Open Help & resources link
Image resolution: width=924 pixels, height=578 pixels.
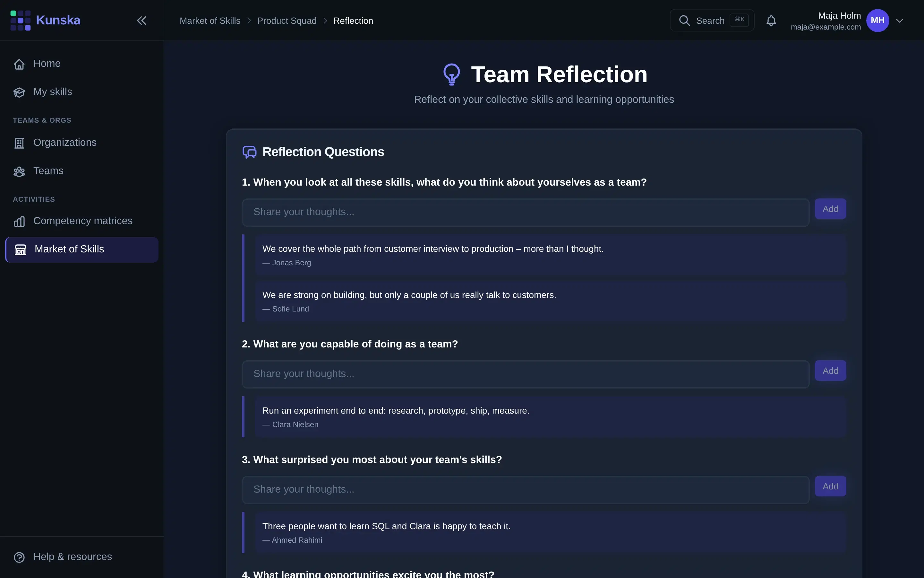(x=82, y=557)
